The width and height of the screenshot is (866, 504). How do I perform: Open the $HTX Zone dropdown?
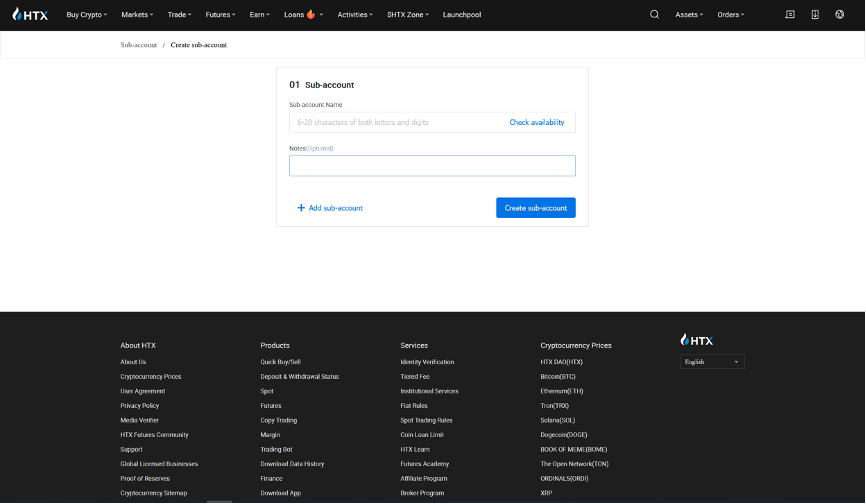[408, 14]
